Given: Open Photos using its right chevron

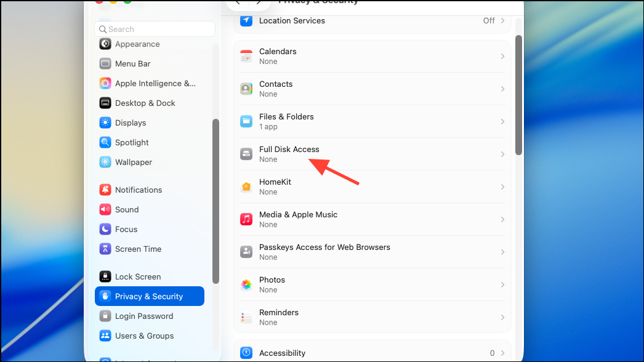Looking at the screenshot, I should (x=502, y=284).
